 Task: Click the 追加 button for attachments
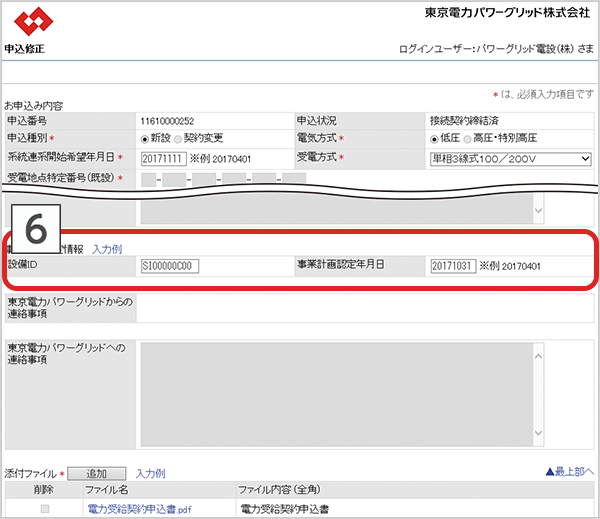[96, 473]
